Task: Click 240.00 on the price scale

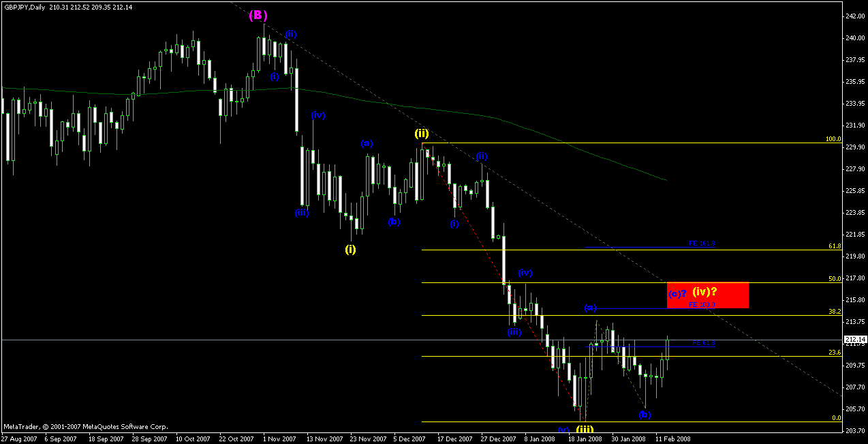Action: (x=854, y=38)
